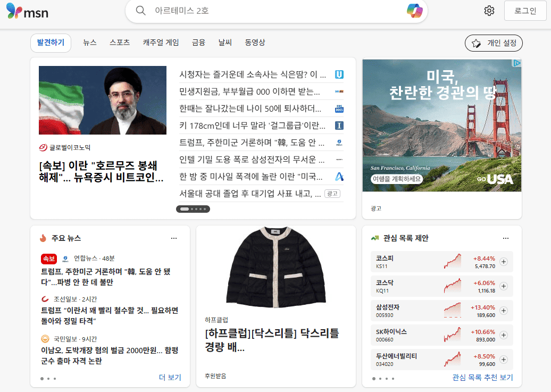This screenshot has height=392, width=551.
Task: Open Copilot from the search bar icon
Action: [x=414, y=11]
